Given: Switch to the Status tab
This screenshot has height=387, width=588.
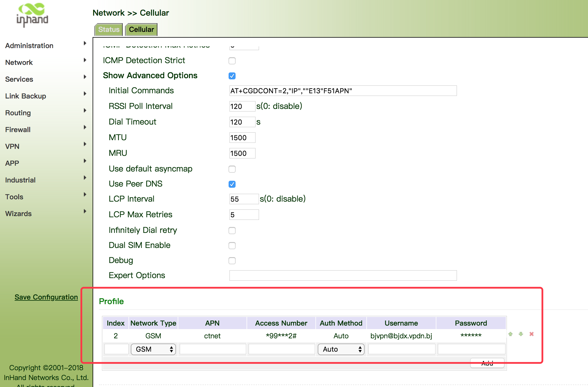Looking at the screenshot, I should [109, 30].
